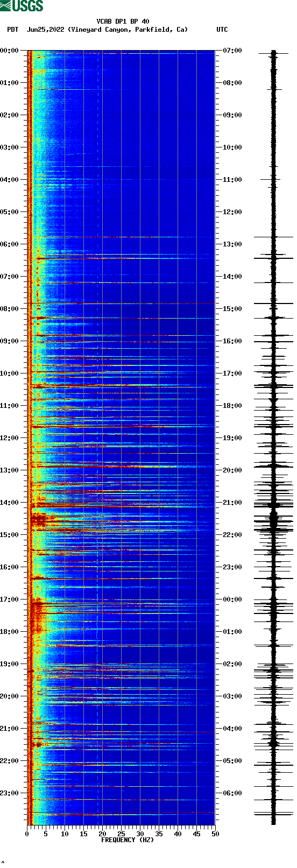Click the PDT time label 02:00
This screenshot has width=297, height=868.
pos(9,115)
